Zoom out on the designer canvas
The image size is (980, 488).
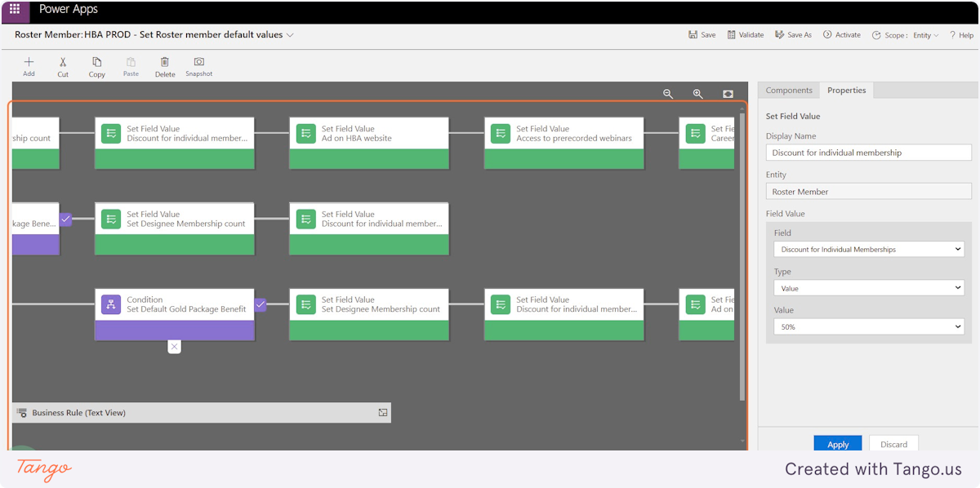668,94
